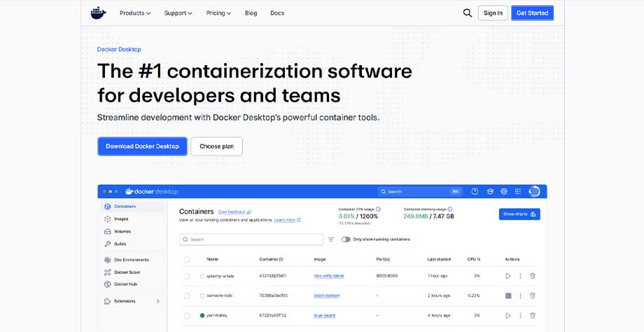The image size is (644, 332).
Task: Click the Choose plan button
Action: point(216,146)
